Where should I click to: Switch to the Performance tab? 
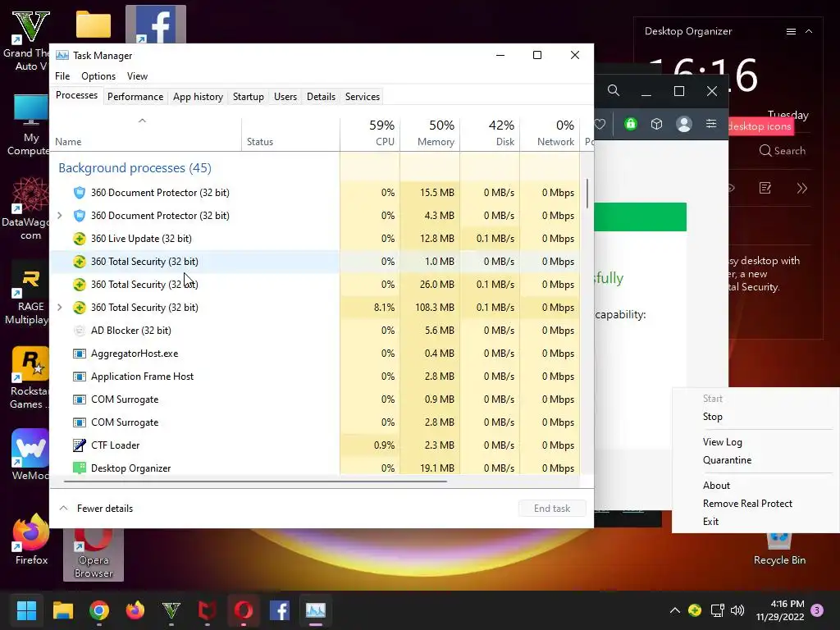135,97
